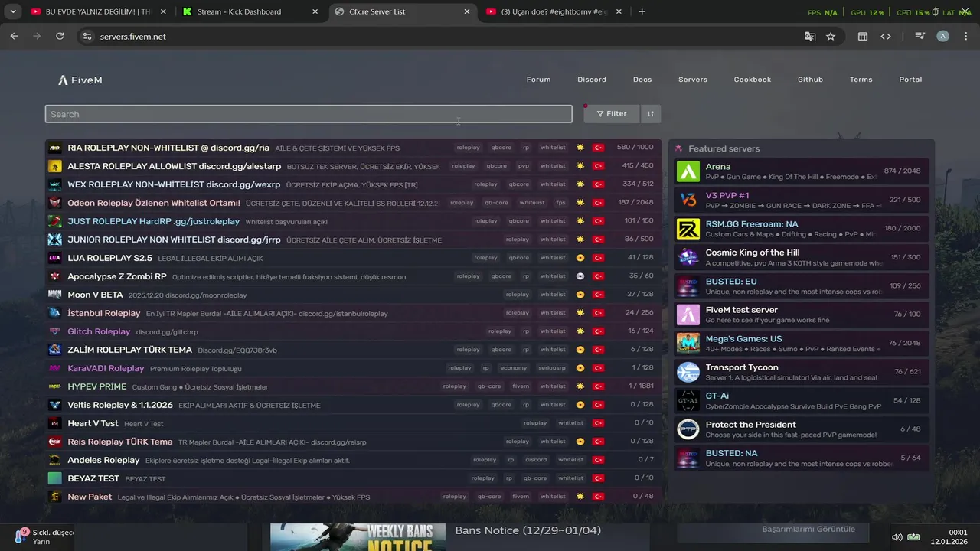The width and height of the screenshot is (980, 551).
Task: Reload the page with the browser refresh icon
Action: tap(60, 36)
